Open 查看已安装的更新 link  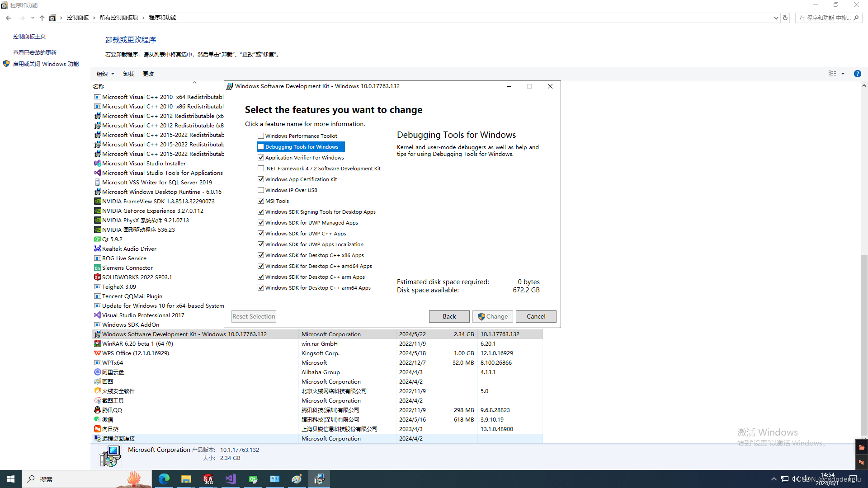(x=35, y=53)
